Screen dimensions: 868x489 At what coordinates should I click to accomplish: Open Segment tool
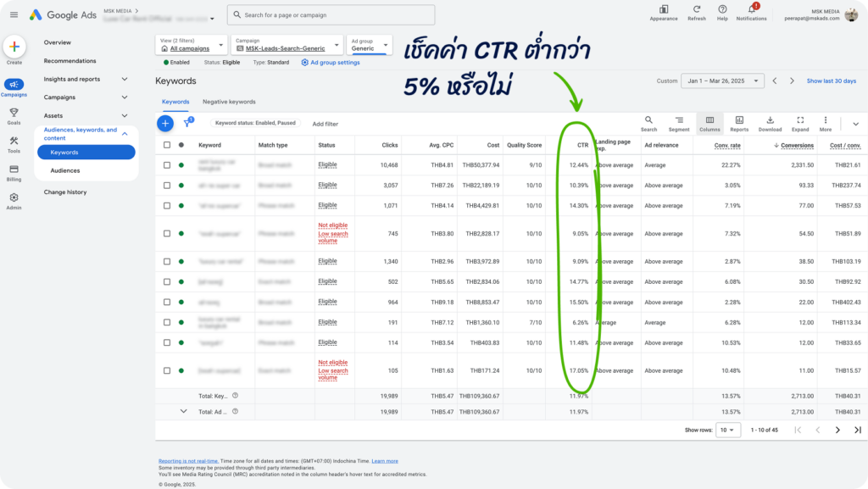679,124
